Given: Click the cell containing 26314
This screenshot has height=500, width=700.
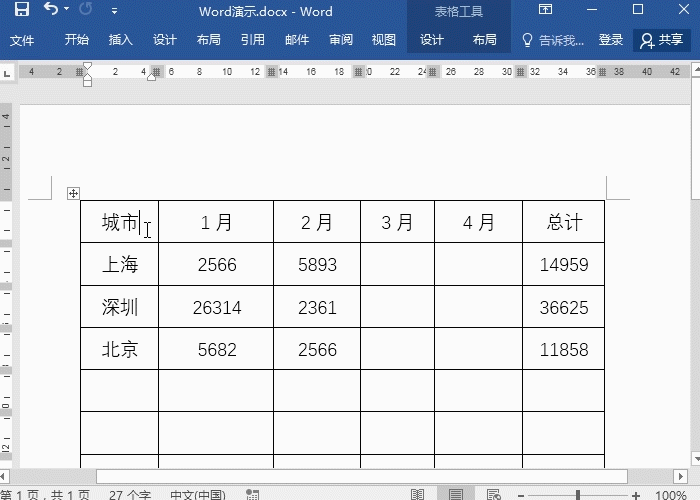Looking at the screenshot, I should click(x=216, y=307).
